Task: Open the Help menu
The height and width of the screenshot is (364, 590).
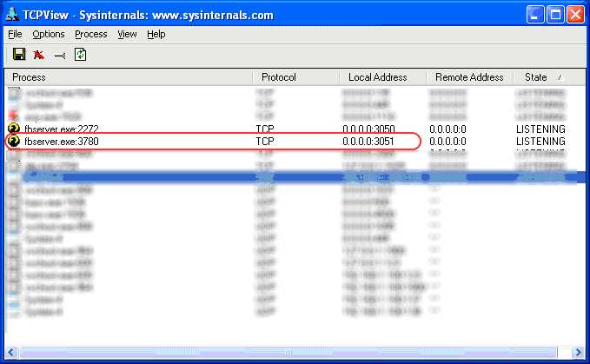Action: (x=156, y=34)
